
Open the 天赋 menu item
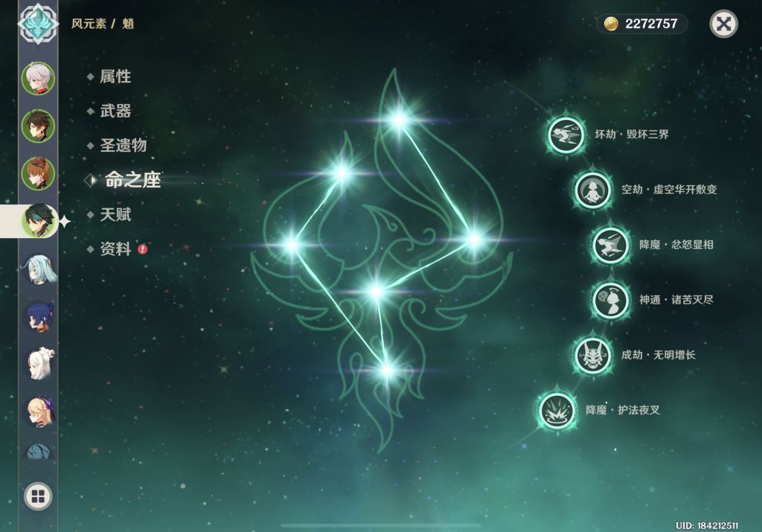[115, 214]
